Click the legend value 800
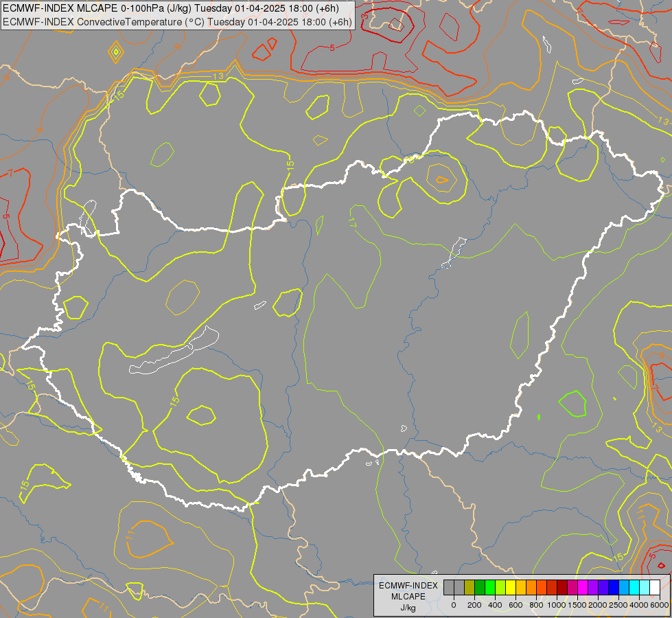Screen dimensions: 672x618 (x=536, y=605)
